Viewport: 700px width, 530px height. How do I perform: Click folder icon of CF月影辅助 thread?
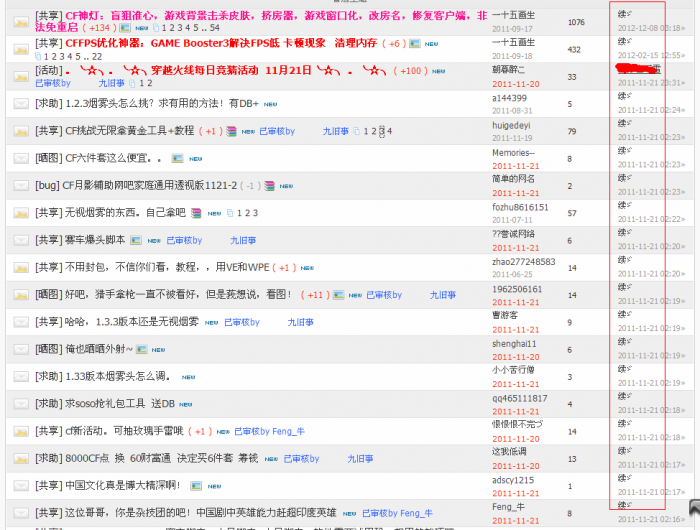point(21,186)
